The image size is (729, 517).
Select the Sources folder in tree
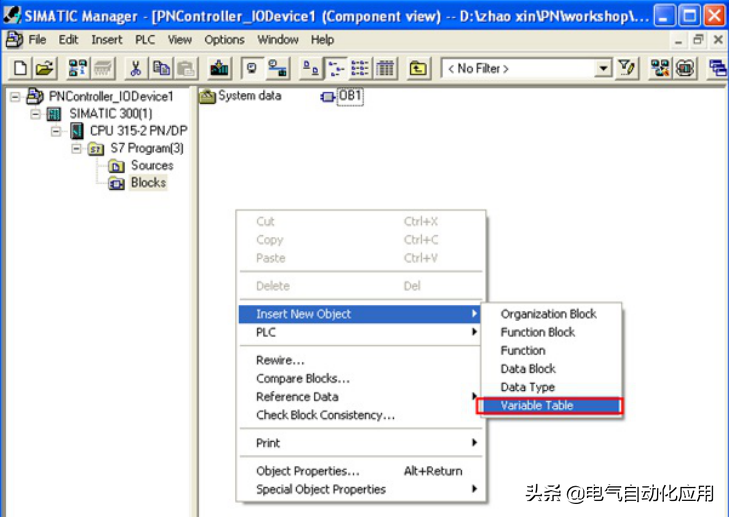click(x=152, y=165)
